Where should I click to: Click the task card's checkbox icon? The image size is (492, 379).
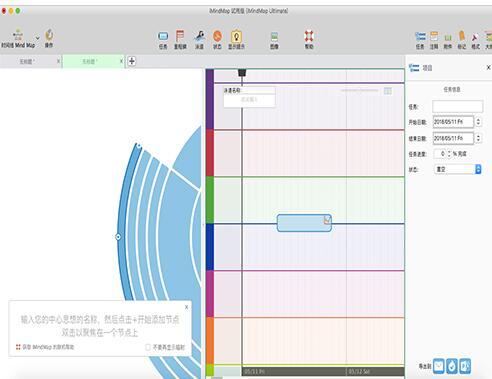point(327,220)
